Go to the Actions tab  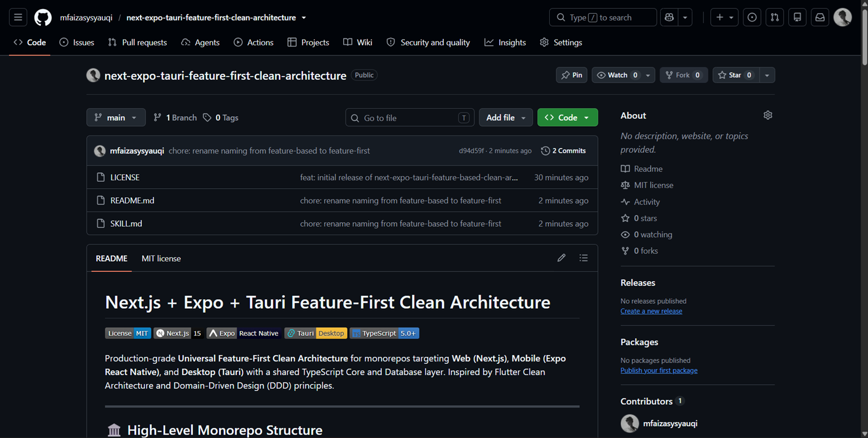point(254,42)
